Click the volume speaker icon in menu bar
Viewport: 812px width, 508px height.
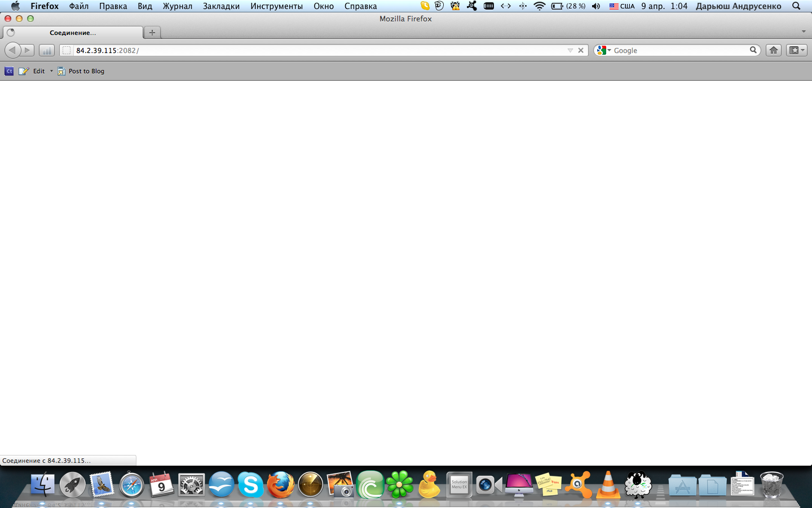(596, 6)
